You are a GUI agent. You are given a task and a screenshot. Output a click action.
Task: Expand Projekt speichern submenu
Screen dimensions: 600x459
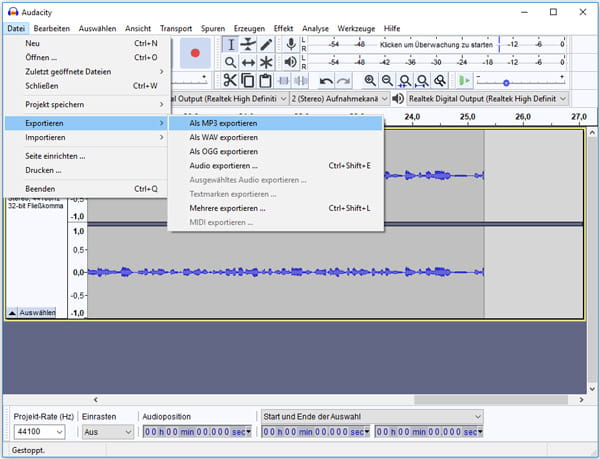pos(87,104)
